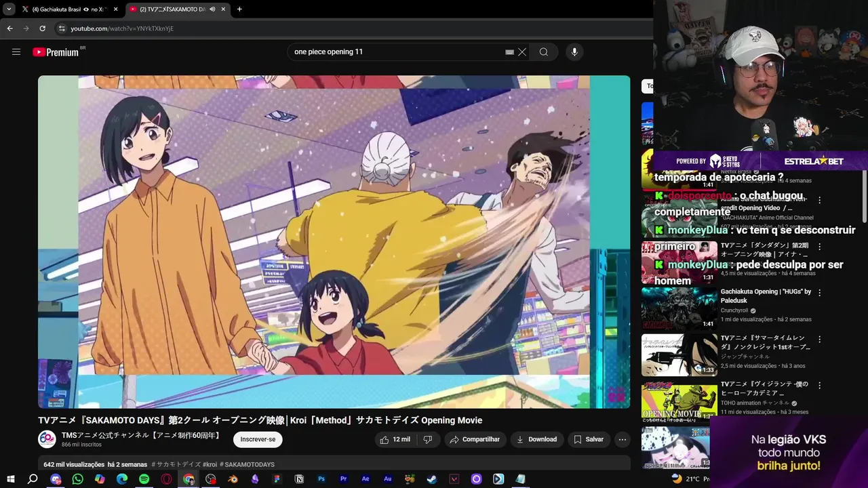Click the youtube.com address bar URL
This screenshot has height=488, width=868.
(x=122, y=28)
